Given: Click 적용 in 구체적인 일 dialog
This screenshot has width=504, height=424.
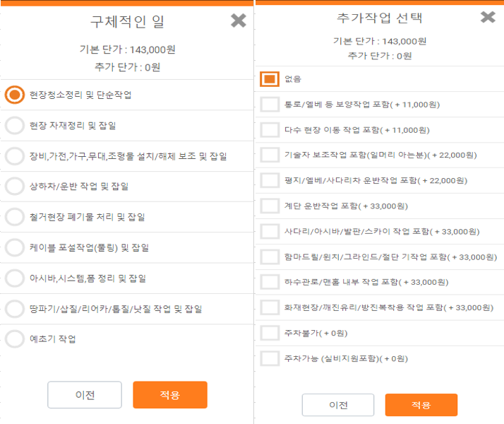Looking at the screenshot, I should tap(170, 395).
